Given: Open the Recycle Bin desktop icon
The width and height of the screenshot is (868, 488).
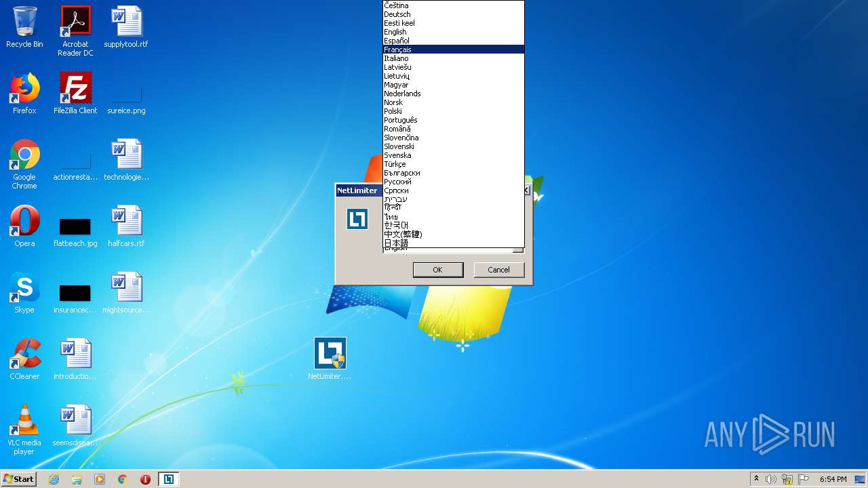Looking at the screenshot, I should (x=24, y=27).
